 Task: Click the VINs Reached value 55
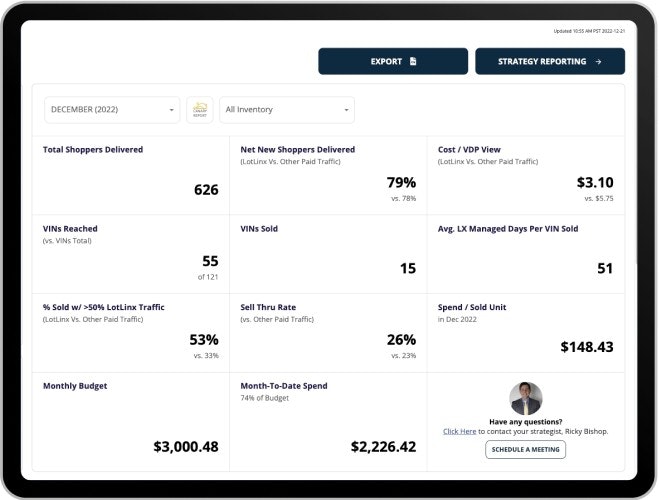[x=210, y=261]
